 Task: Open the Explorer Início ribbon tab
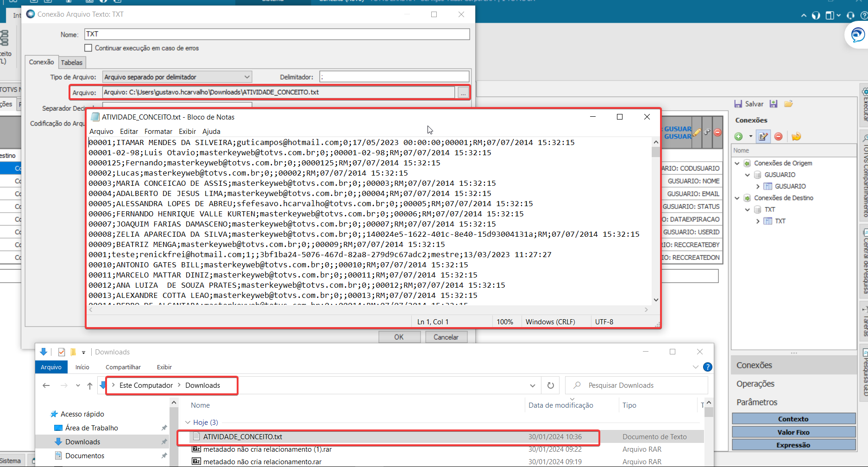point(82,367)
